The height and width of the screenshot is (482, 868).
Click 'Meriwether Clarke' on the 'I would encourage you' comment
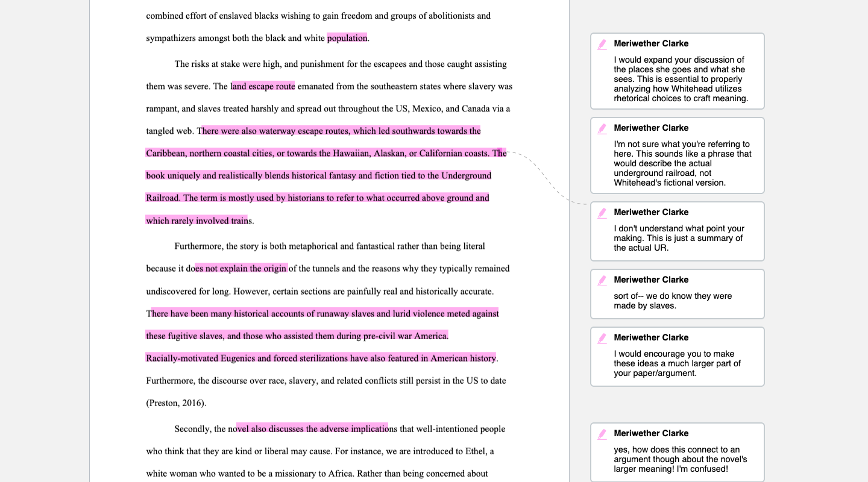(x=651, y=337)
